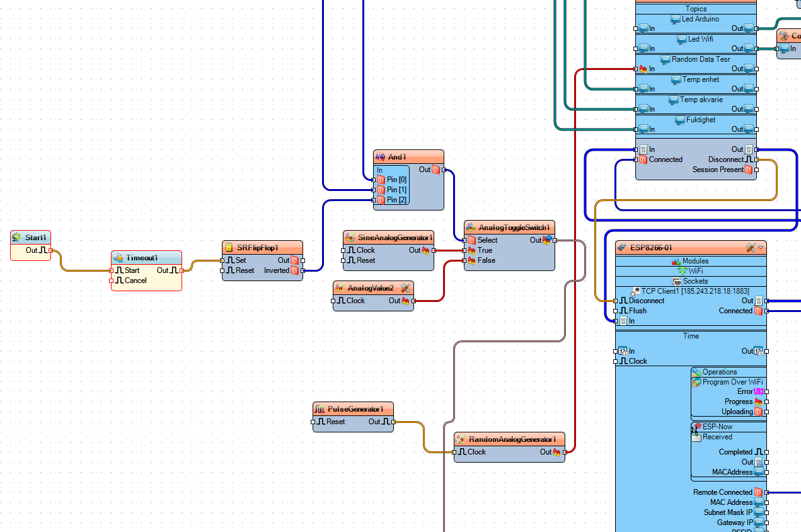Select the Timeout1 Cancel input pin
Image resolution: width=801 pixels, height=532 pixels.
(x=111, y=280)
